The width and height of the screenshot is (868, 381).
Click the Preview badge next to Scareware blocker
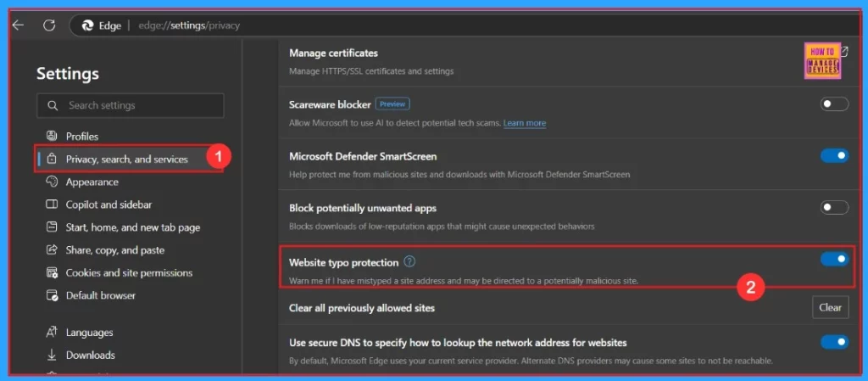[x=392, y=104]
